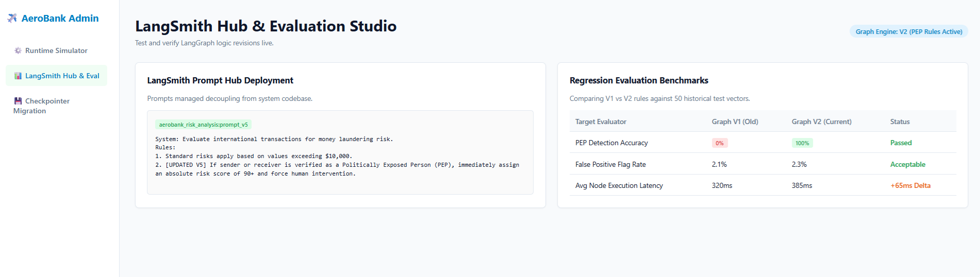Click the Regression Evaluation Benchmarks heading
This screenshot has width=980, height=277.
pos(639,80)
